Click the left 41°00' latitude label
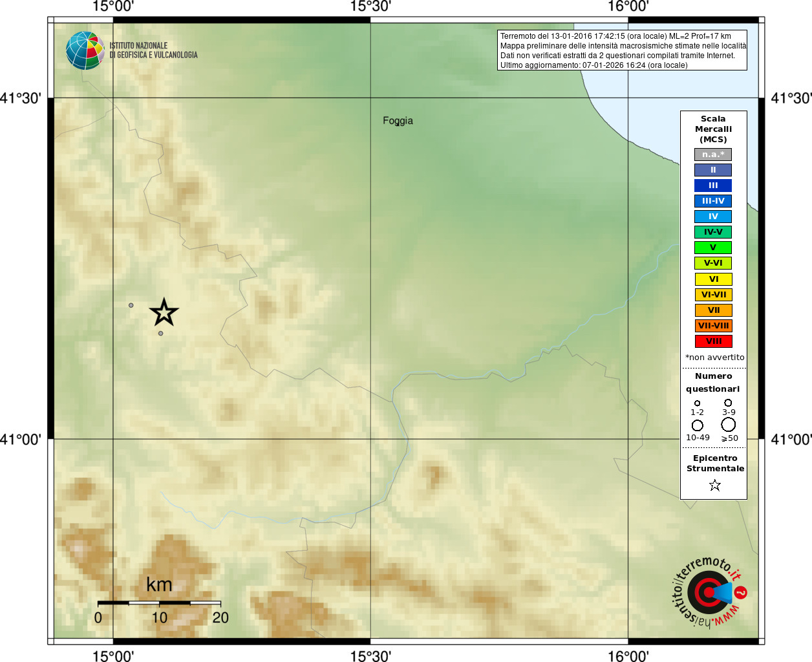812x662 pixels. [x=21, y=440]
